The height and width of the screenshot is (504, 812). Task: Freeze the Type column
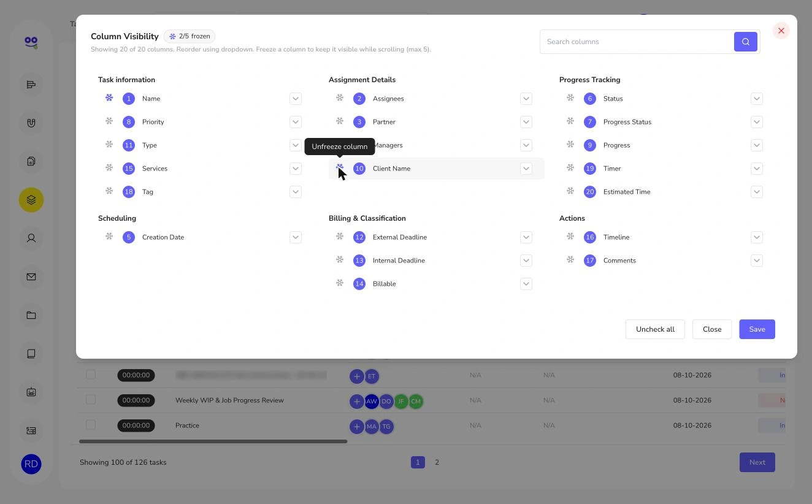109,144
